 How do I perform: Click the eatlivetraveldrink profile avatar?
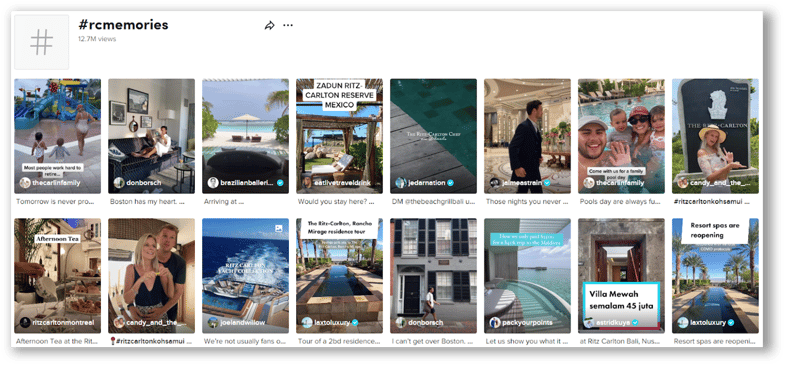coord(307,183)
